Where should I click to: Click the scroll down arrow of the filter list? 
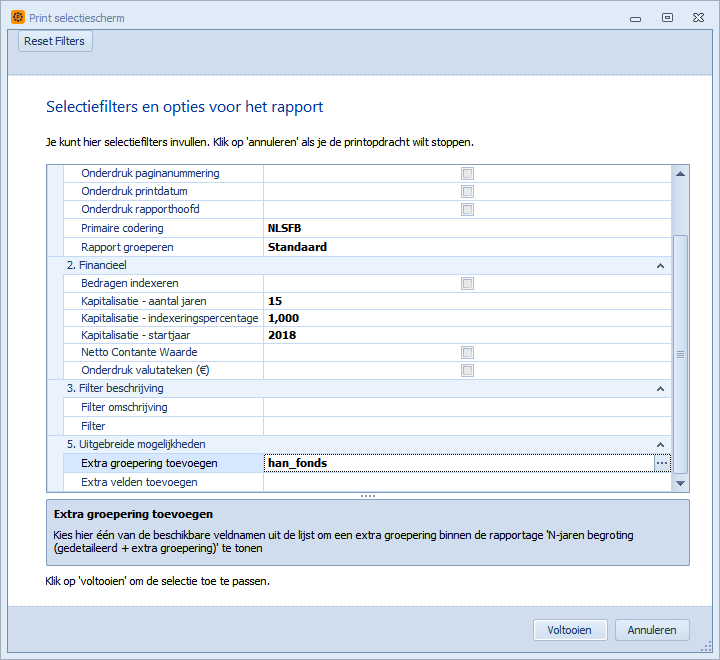pyautogui.click(x=681, y=483)
